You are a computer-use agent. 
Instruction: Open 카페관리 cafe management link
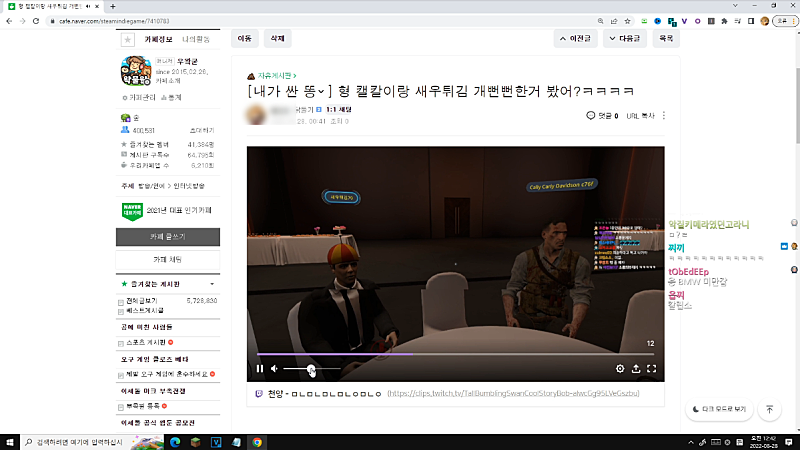[139, 97]
